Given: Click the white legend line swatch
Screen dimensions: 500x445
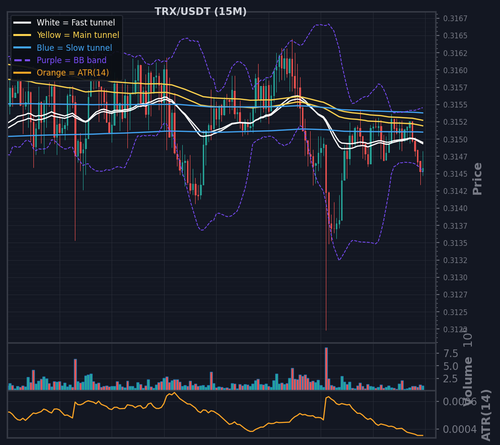Looking at the screenshot, I should pyautogui.click(x=22, y=23).
